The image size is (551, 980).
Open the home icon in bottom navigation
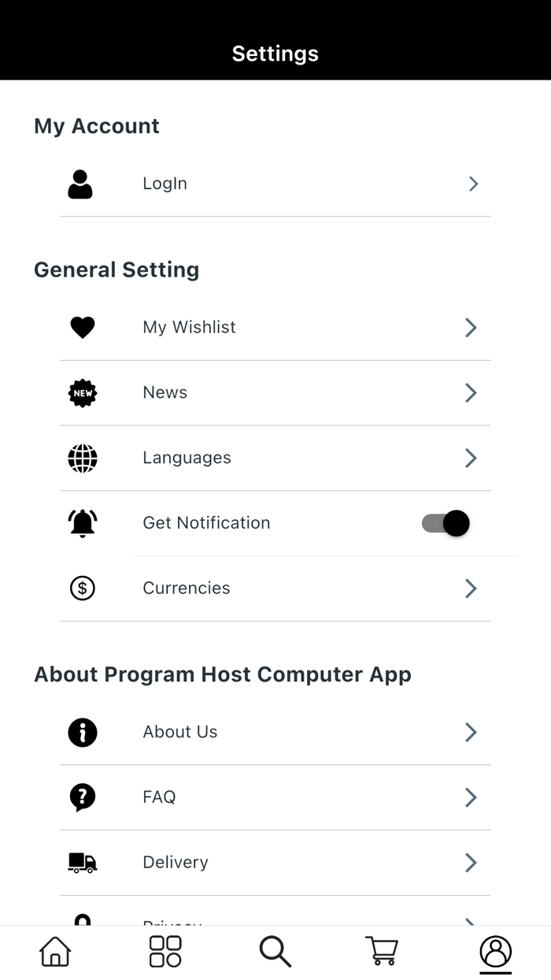point(54,951)
